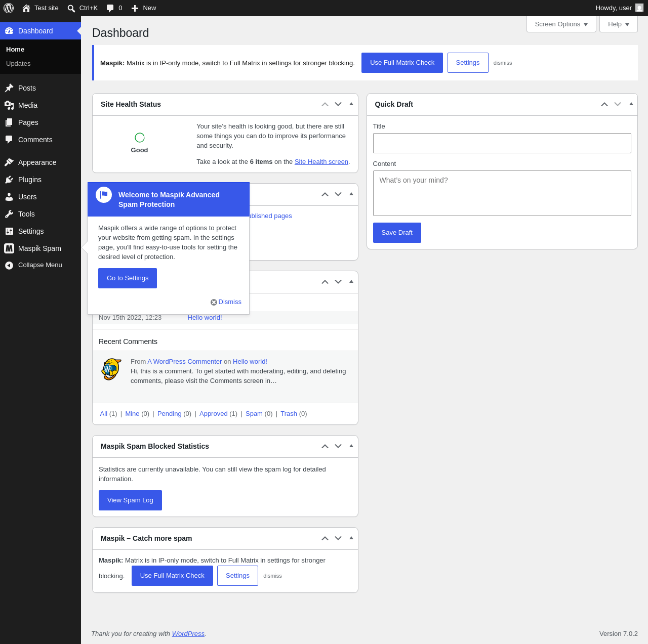
Task: Click the Appearance brush icon
Action: (x=9, y=162)
